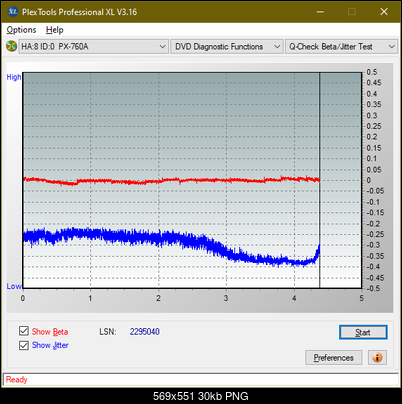Screen dimensions: 402x404
Task: Open the Options menu
Action: pos(21,30)
